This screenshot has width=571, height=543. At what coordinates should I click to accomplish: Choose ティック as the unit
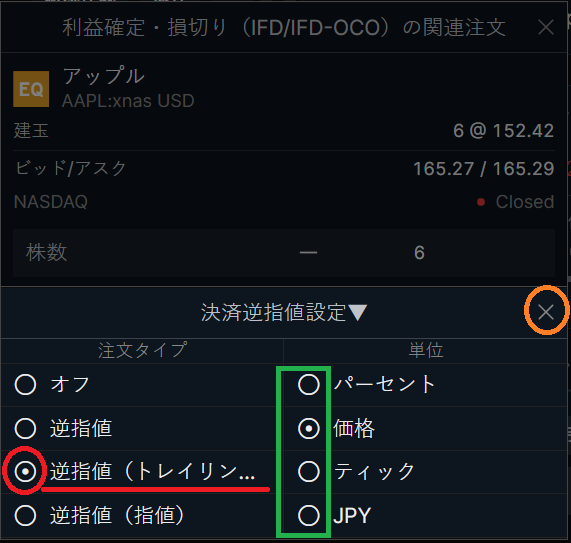click(309, 472)
